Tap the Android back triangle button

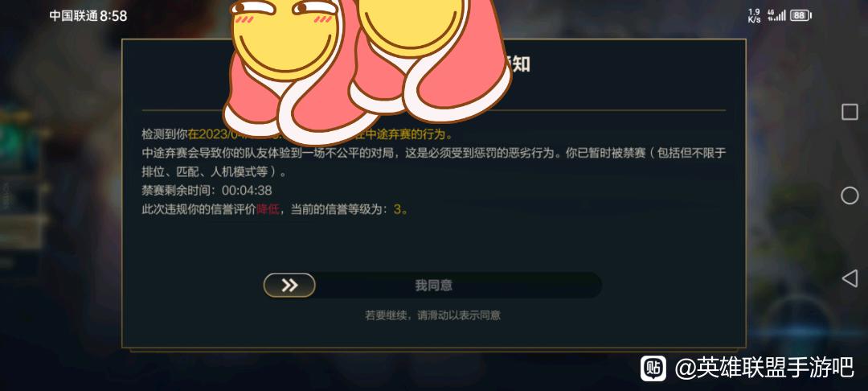[x=850, y=278]
